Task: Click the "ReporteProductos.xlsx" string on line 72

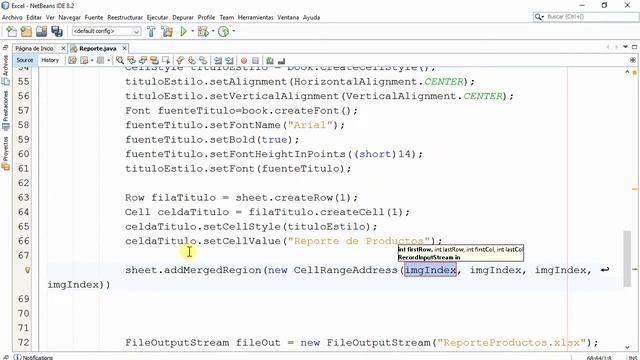Action: [512, 342]
